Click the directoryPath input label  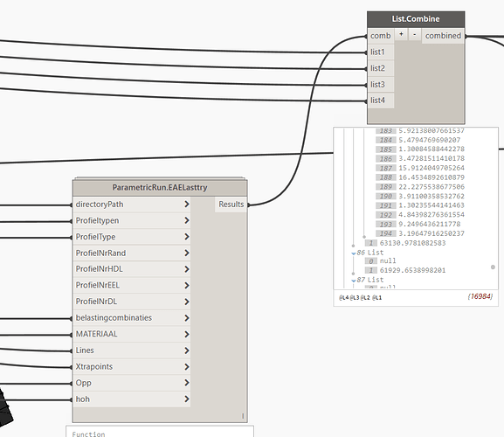100,205
